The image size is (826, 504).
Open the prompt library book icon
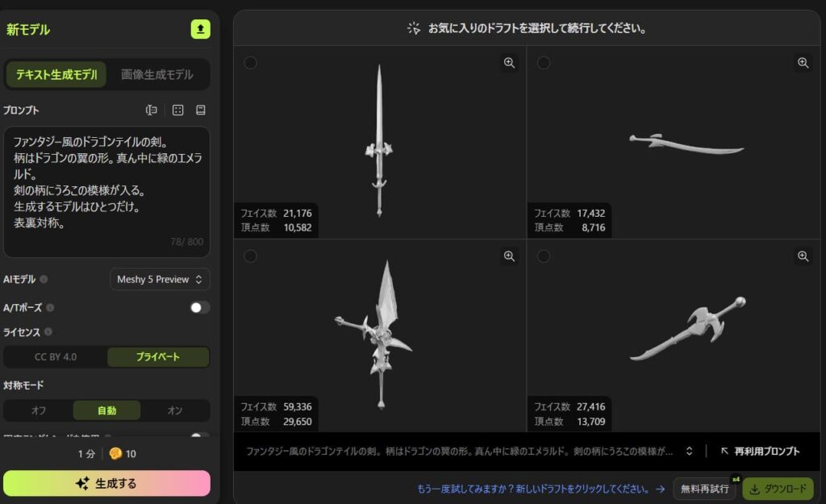coord(201,110)
